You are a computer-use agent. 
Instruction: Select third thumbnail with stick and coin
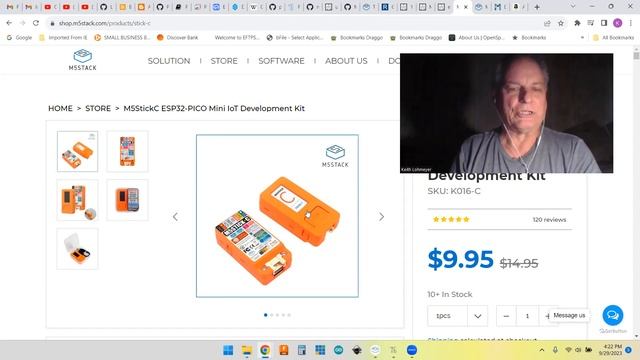click(x=78, y=200)
